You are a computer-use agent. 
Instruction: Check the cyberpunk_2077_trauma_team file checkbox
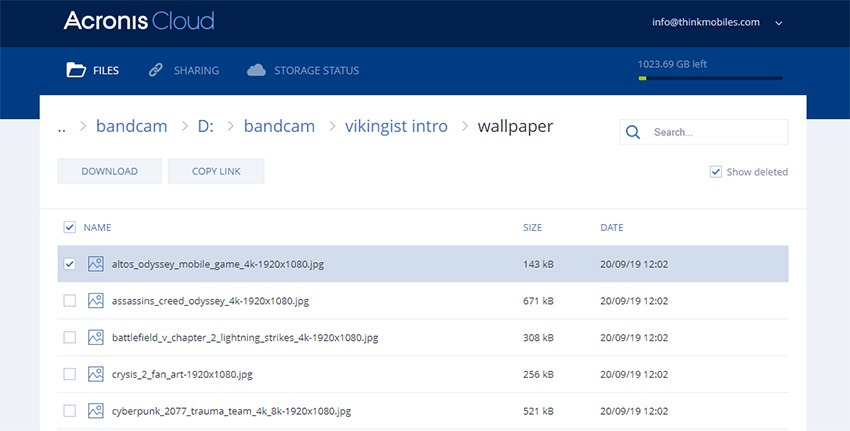(69, 411)
